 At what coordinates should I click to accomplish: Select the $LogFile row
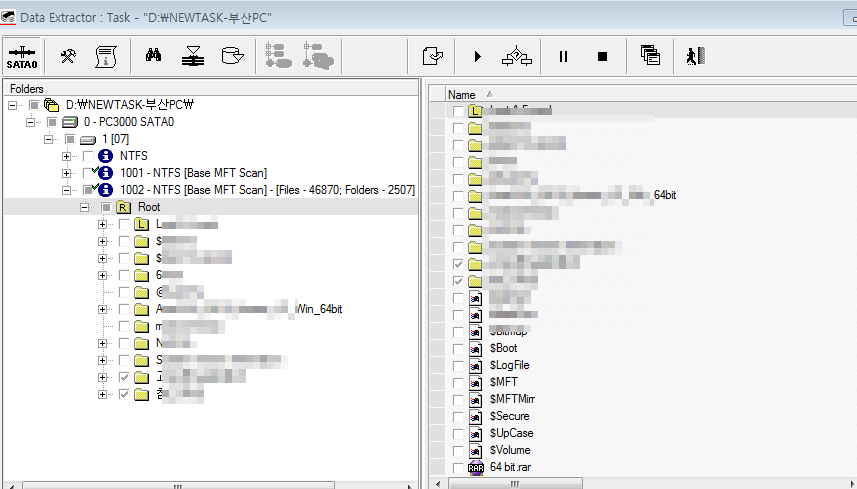pyautogui.click(x=509, y=365)
